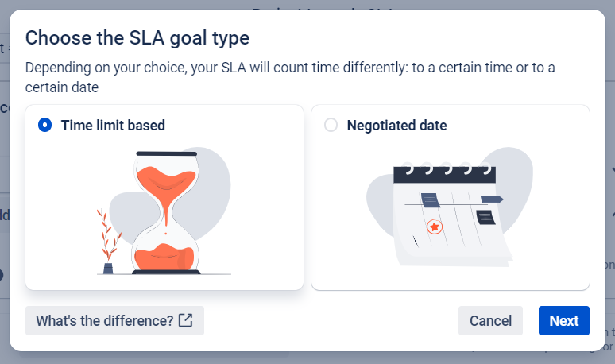Click the lower orange sand pile in the hourglass
The height and width of the screenshot is (364, 615).
pyautogui.click(x=165, y=257)
